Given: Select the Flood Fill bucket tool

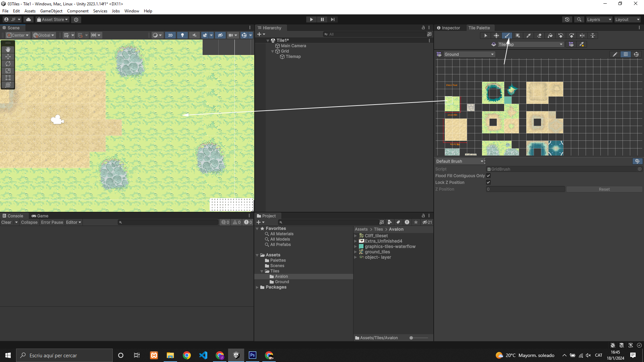Looking at the screenshot, I should (x=550, y=36).
